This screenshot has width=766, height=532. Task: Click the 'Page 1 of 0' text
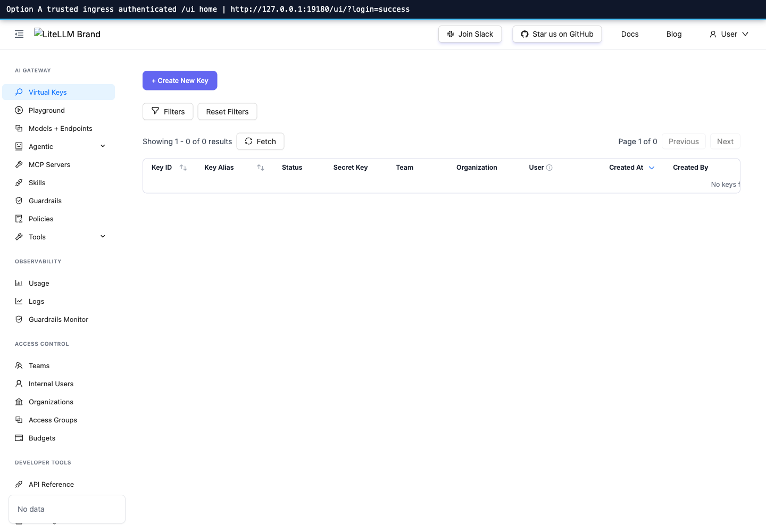638,142
